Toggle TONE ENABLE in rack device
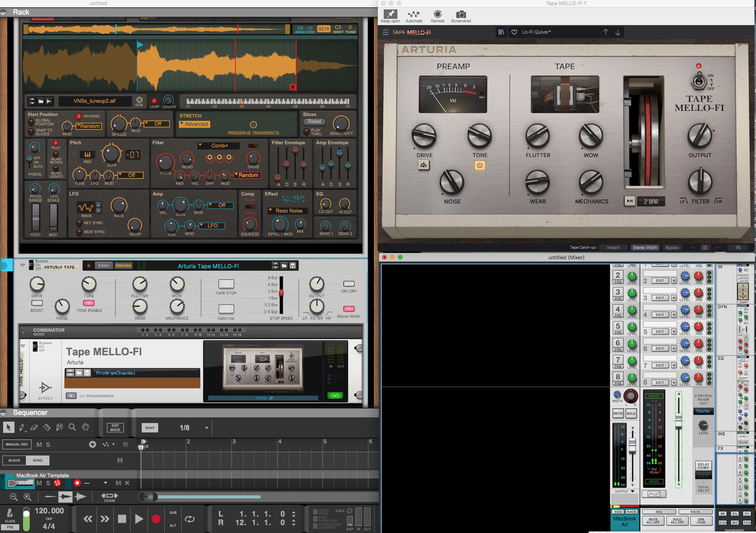Viewport: 756px width, 533px height. click(89, 303)
